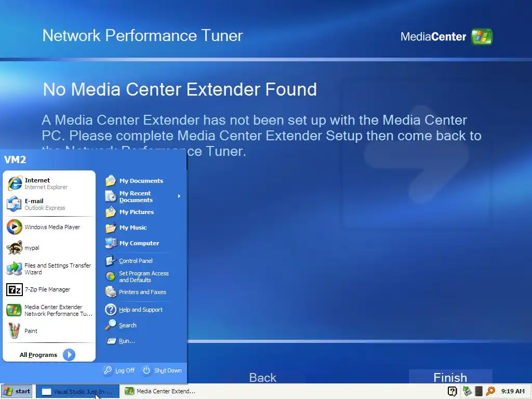532x399 pixels.
Task: Launch Windows Media Player
Action: click(49, 227)
